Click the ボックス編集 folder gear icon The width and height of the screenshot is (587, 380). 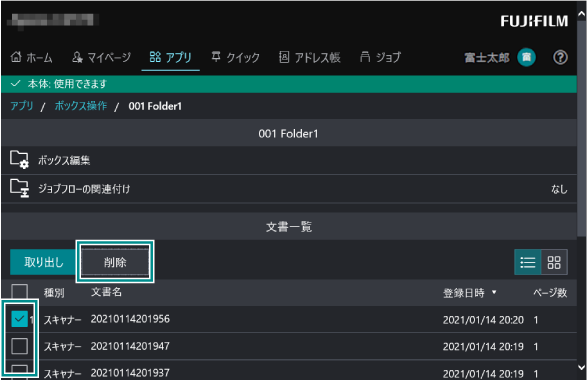pyautogui.click(x=19, y=159)
